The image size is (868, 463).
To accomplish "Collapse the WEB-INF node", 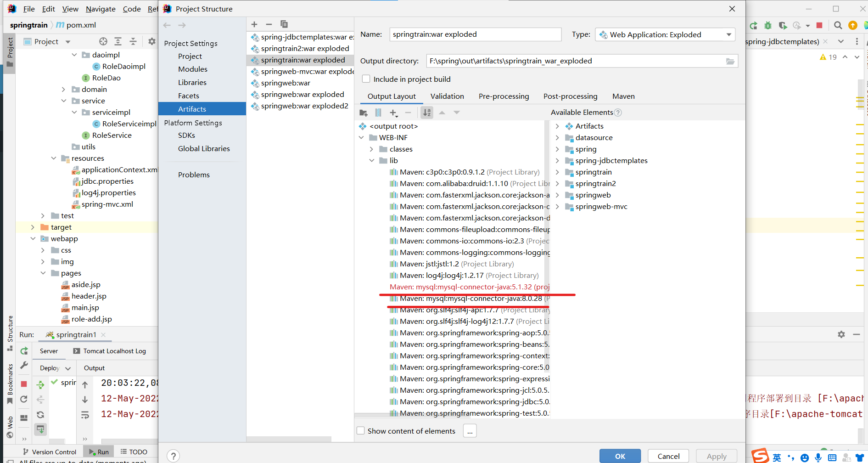I will click(361, 138).
